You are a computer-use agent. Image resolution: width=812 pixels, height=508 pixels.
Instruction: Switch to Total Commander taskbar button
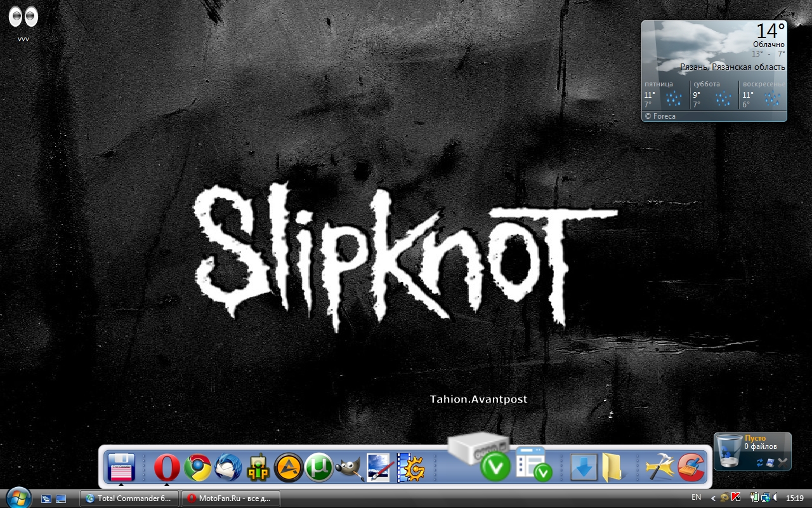129,498
